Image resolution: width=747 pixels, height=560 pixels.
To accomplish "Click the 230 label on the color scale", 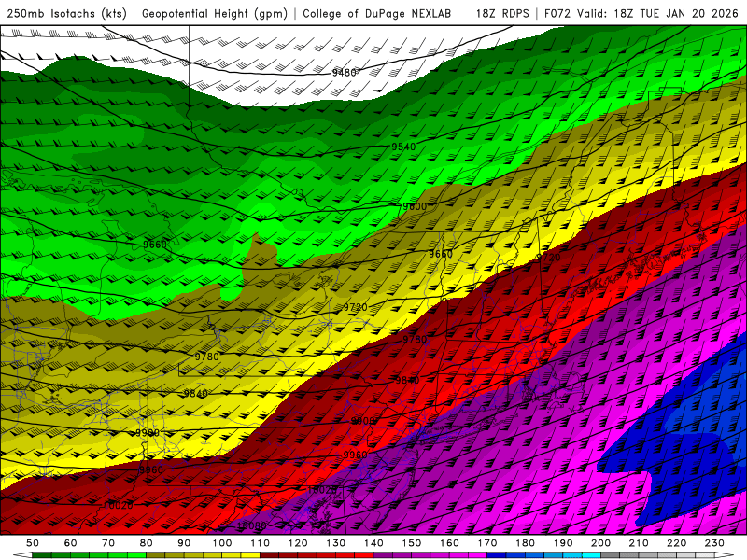I will tap(714, 543).
